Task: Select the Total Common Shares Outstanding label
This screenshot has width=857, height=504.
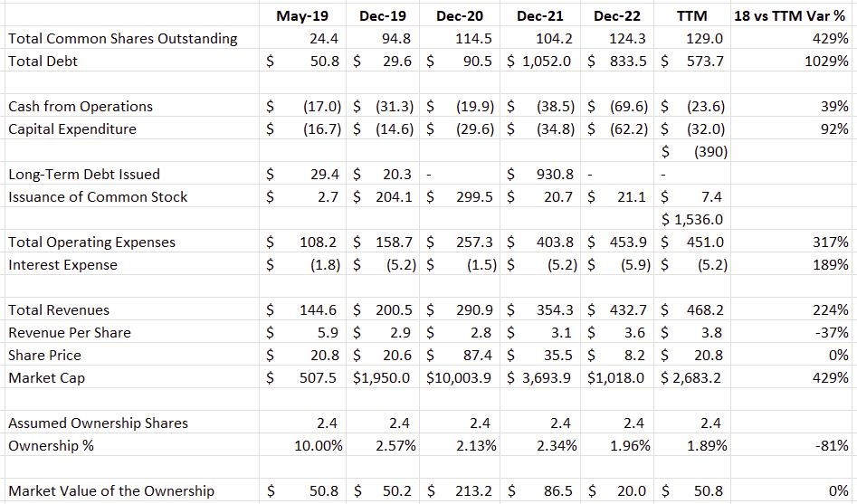Action: click(x=123, y=39)
